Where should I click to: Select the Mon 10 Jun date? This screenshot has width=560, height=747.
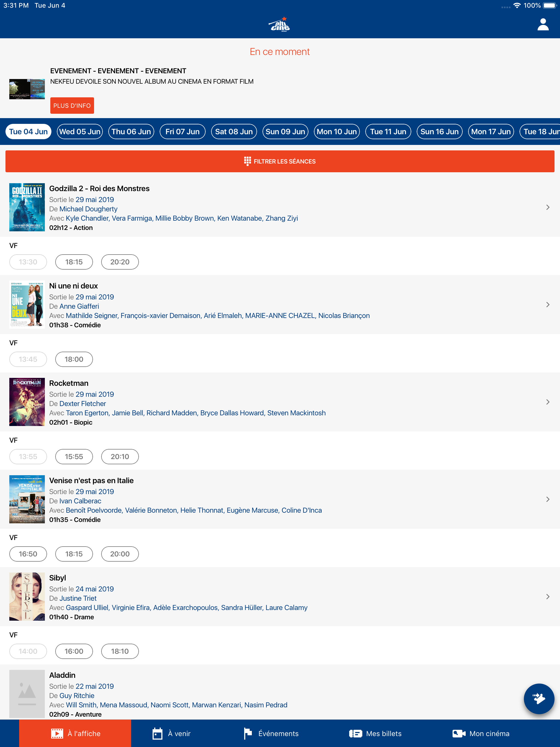tap(337, 131)
